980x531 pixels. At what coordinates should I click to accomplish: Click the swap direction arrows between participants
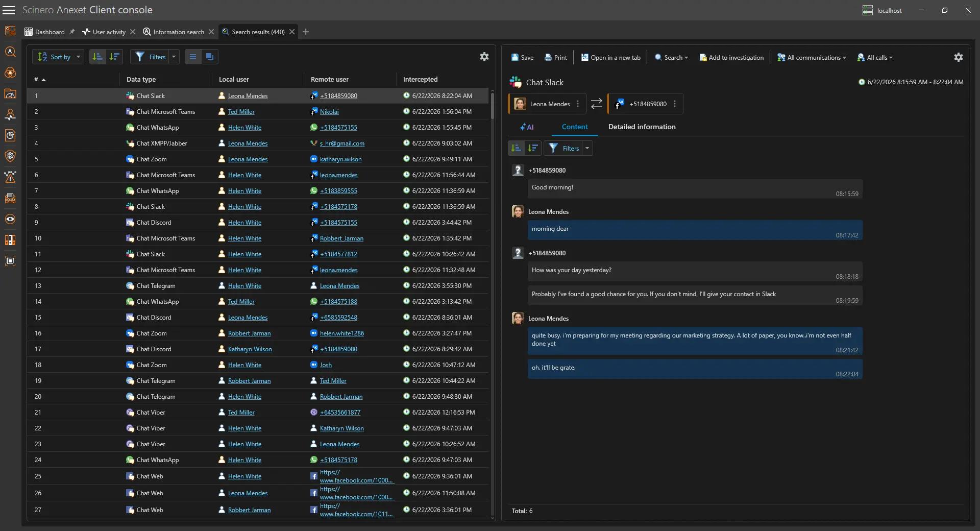click(x=596, y=104)
